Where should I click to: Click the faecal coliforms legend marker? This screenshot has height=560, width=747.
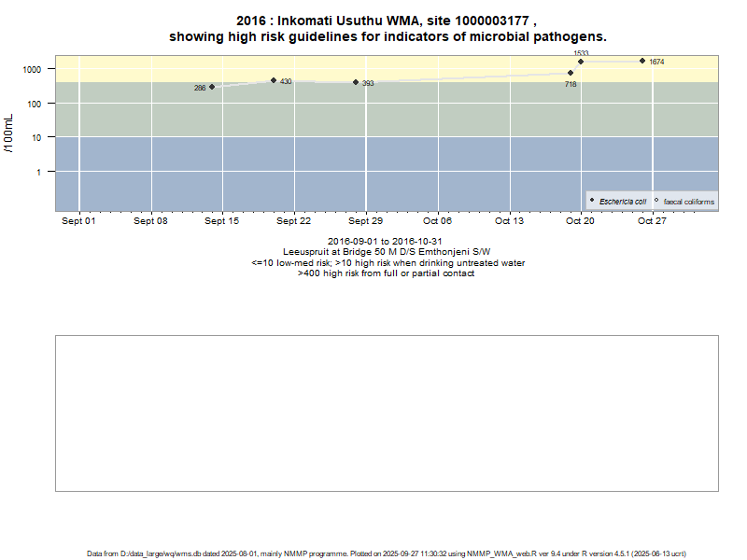(x=656, y=201)
